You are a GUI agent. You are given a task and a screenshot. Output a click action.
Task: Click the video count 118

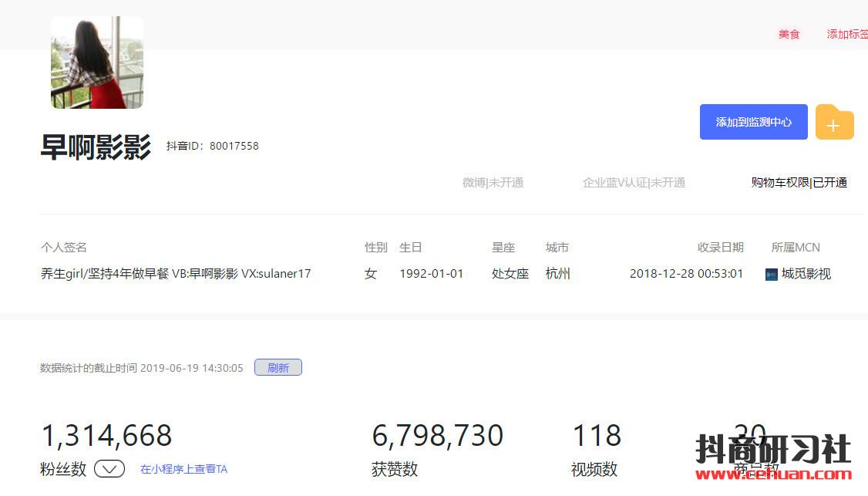596,436
